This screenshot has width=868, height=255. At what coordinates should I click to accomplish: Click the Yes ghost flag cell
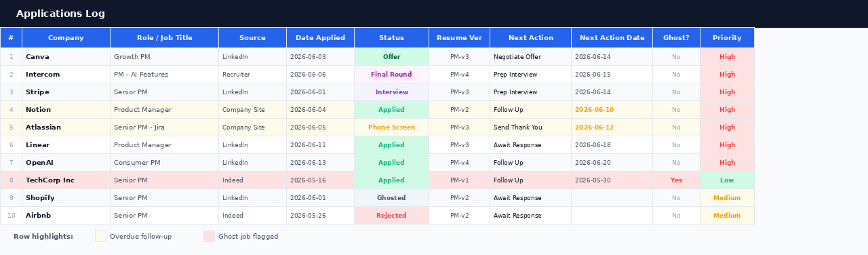click(x=676, y=180)
